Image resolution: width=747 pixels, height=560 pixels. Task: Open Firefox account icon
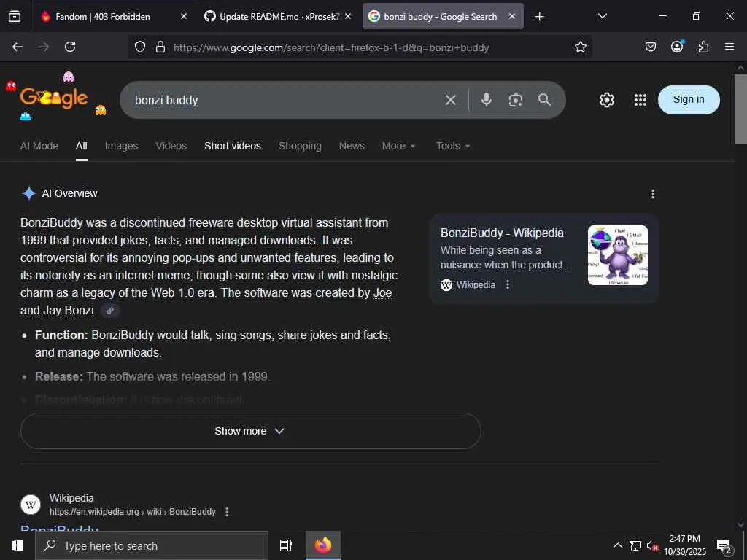[677, 47]
